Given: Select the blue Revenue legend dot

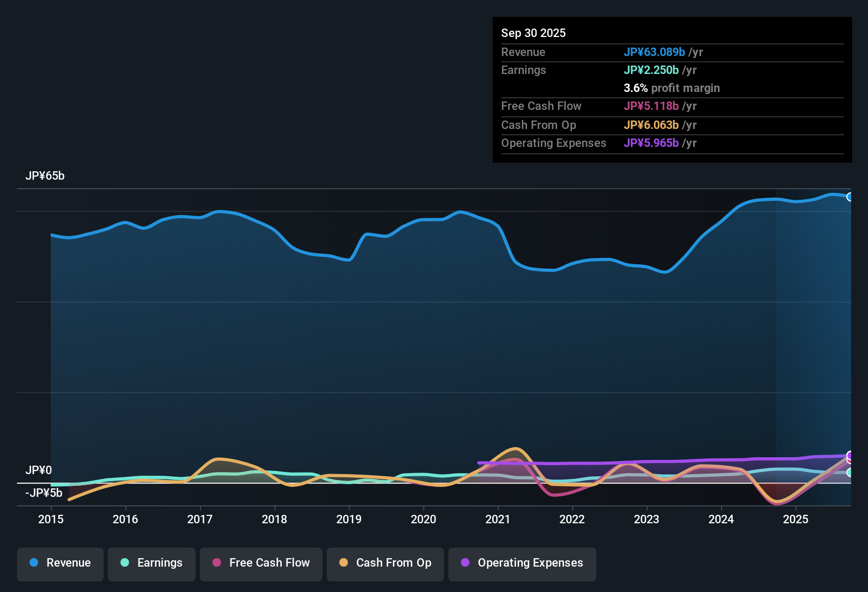Looking at the screenshot, I should pos(34,563).
